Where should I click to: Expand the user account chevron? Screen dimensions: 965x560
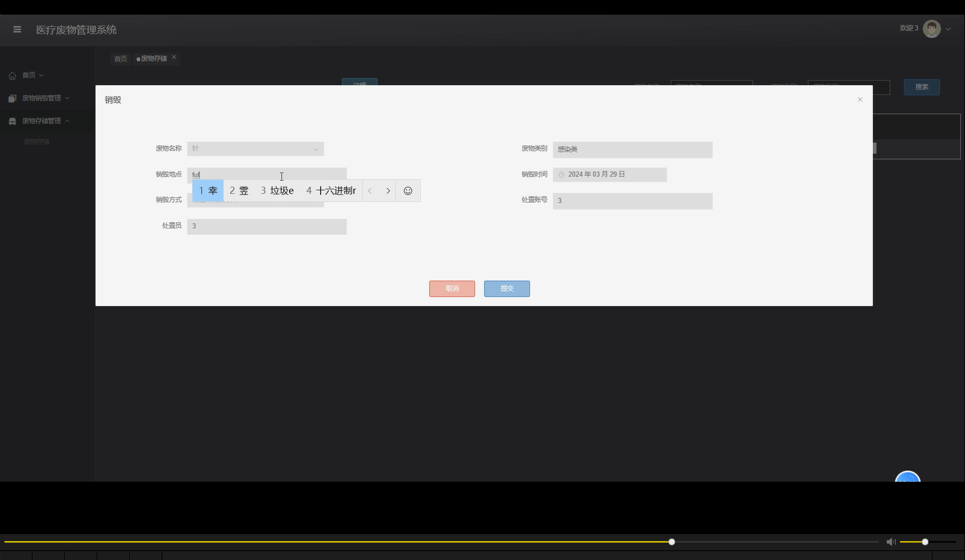coord(948,29)
